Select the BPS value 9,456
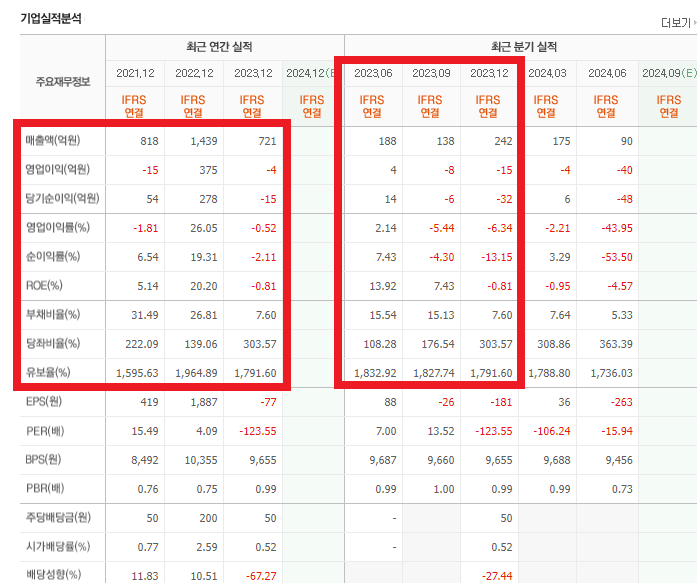Viewport: 697px width, 583px height. tap(619, 460)
